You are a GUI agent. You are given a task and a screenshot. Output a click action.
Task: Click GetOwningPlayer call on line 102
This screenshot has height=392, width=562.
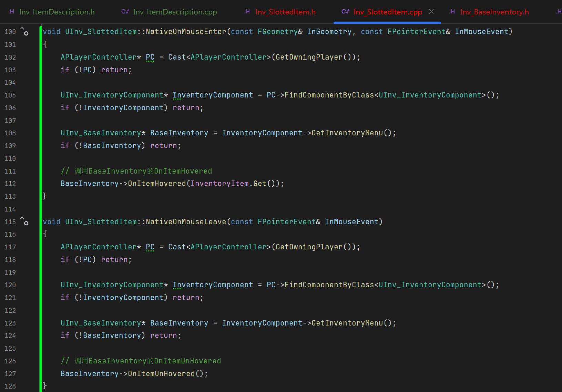309,57
